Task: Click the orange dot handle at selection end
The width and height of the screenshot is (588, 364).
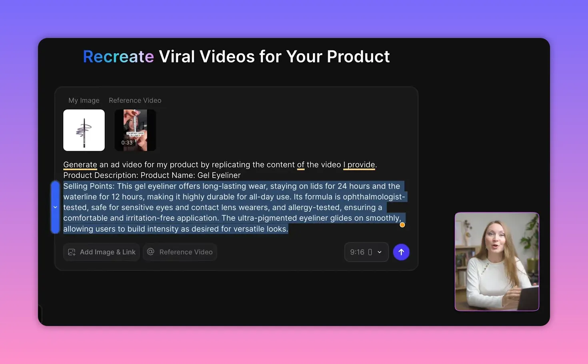Action: tap(402, 225)
